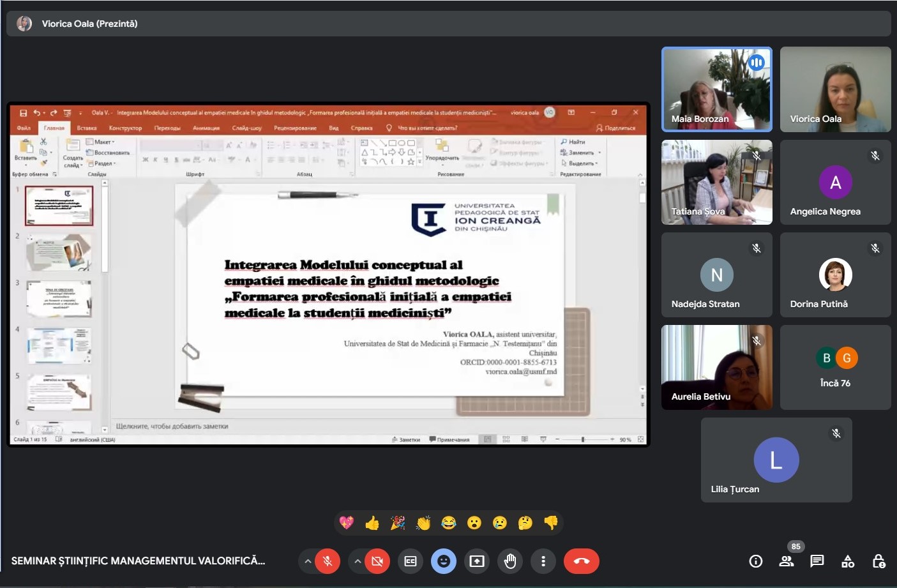Open the chat panel
Viewport: 897px width, 588px height.
817,561
